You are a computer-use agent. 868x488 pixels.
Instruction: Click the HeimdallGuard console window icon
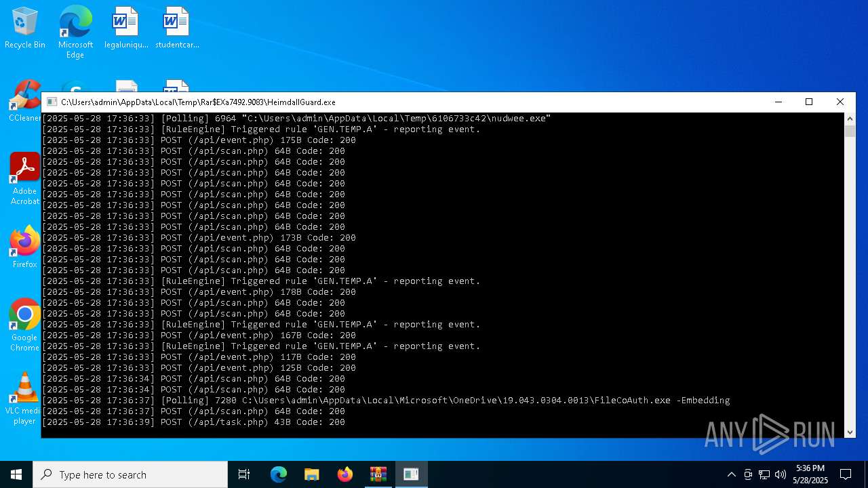point(52,102)
